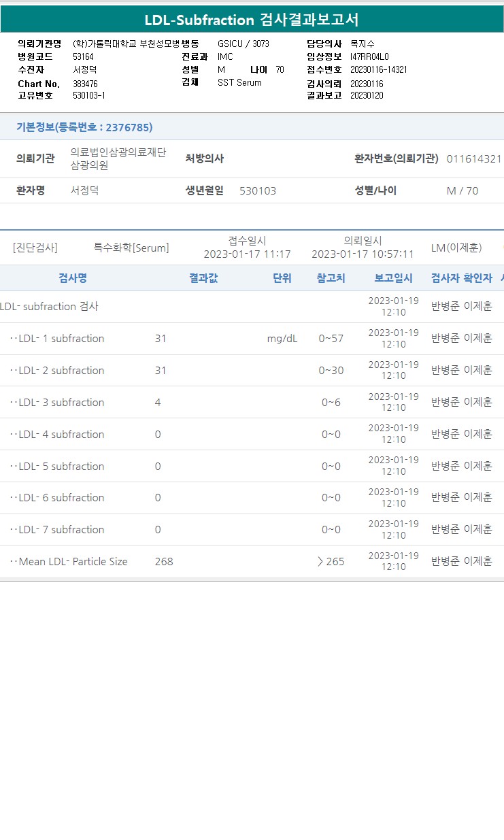Click the mg/dL unit cell

click(x=282, y=339)
